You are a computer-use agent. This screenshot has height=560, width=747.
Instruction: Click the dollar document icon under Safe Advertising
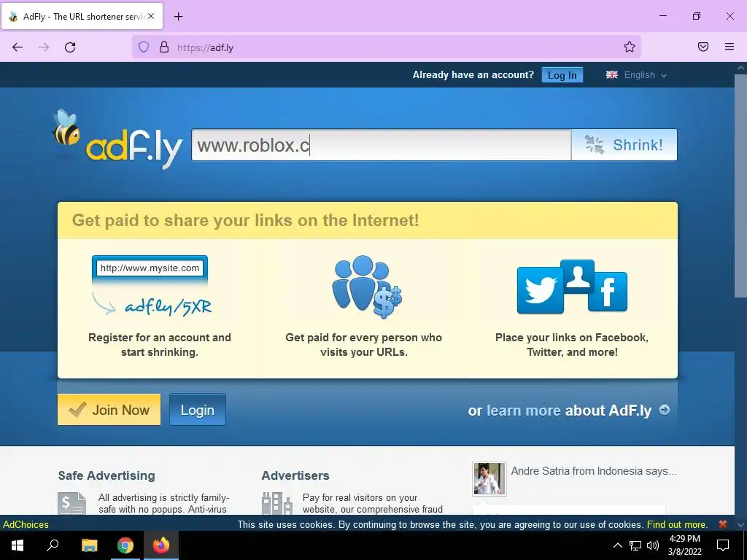[x=72, y=504]
